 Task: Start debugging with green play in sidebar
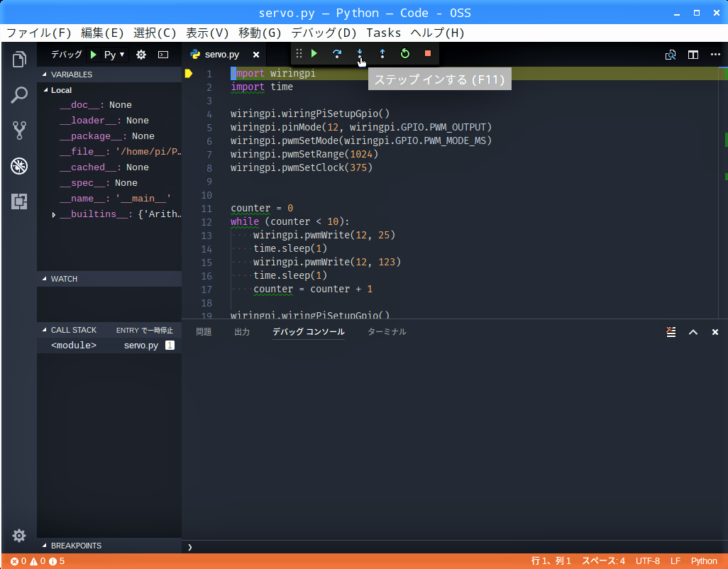(94, 55)
